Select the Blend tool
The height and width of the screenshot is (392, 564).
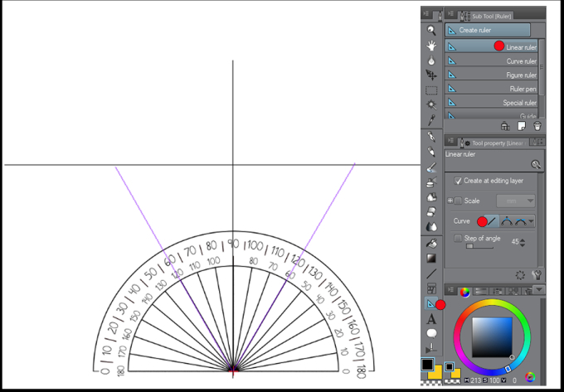pos(431,227)
